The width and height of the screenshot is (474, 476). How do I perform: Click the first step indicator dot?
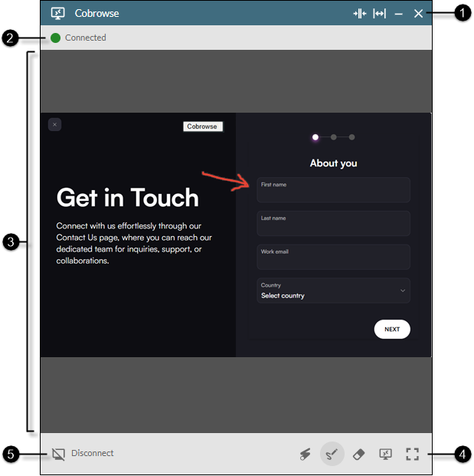pos(315,137)
